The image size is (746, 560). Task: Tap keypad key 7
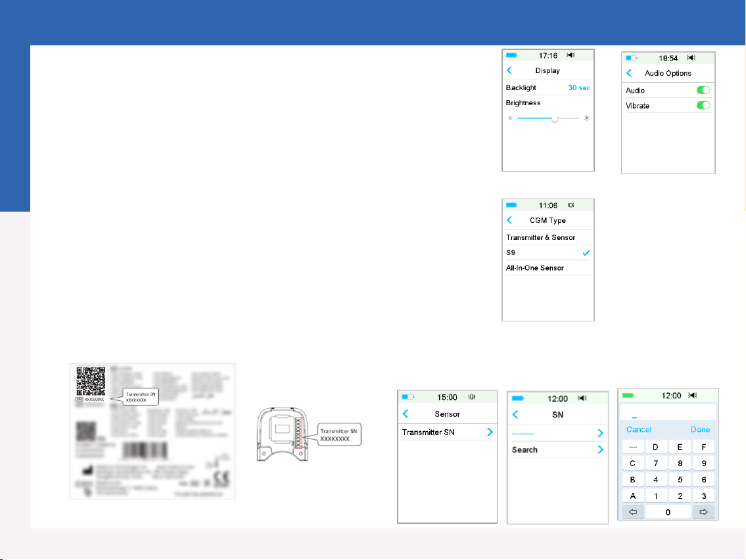(656, 463)
